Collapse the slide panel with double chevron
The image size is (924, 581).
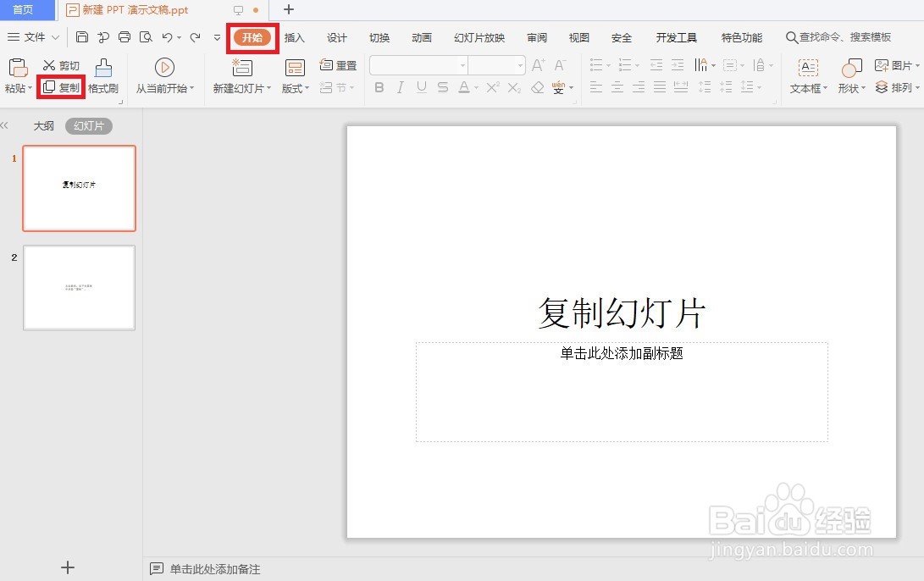[x=5, y=125]
